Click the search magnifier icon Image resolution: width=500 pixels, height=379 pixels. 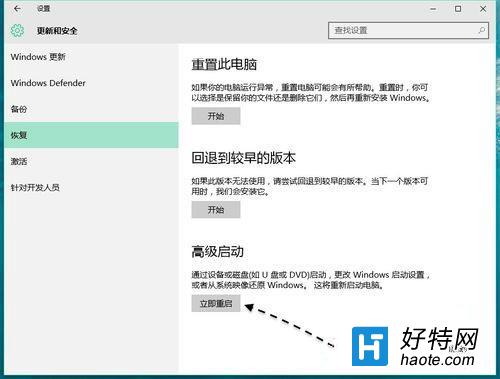pos(481,30)
